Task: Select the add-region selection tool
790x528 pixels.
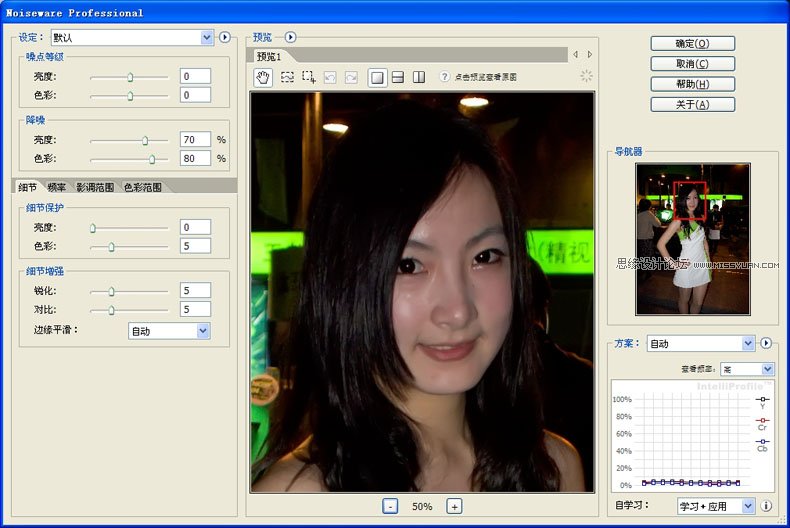Action: pos(309,77)
